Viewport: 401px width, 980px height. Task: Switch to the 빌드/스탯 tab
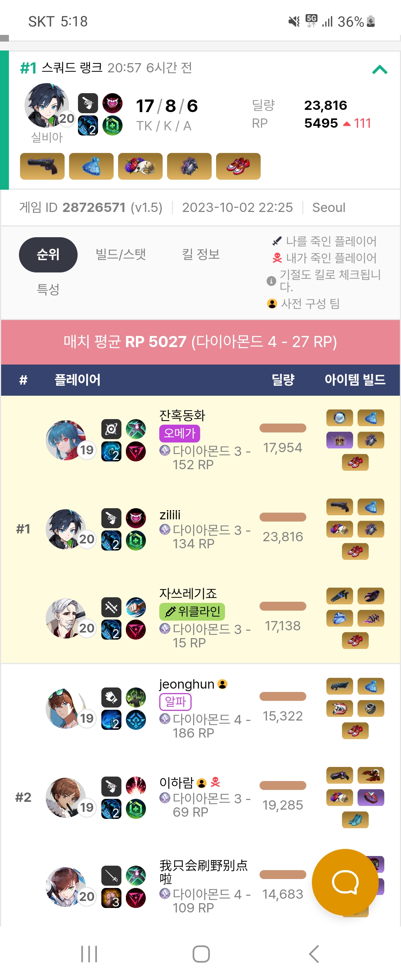[x=121, y=254]
